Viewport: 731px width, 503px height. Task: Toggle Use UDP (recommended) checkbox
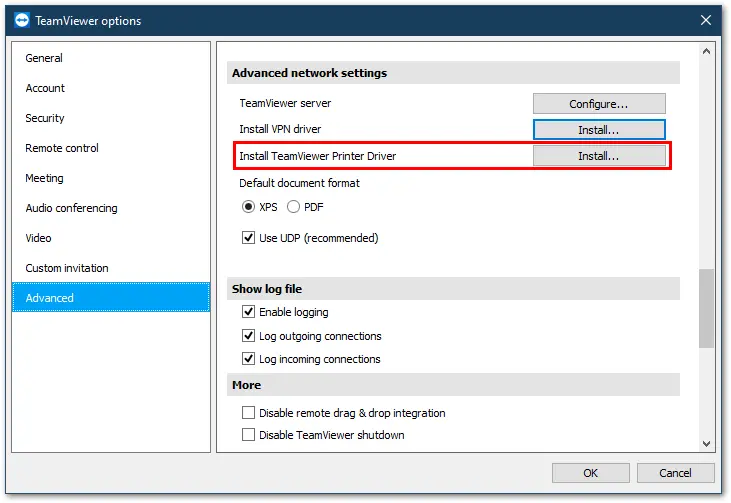coord(248,238)
